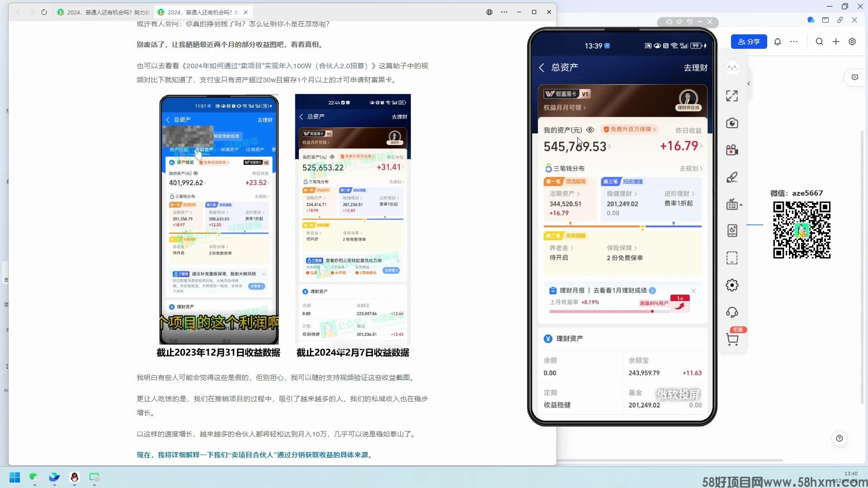Expand total asset 545,769.53 chevron
Image resolution: width=868 pixels, height=488 pixels.
(609, 146)
